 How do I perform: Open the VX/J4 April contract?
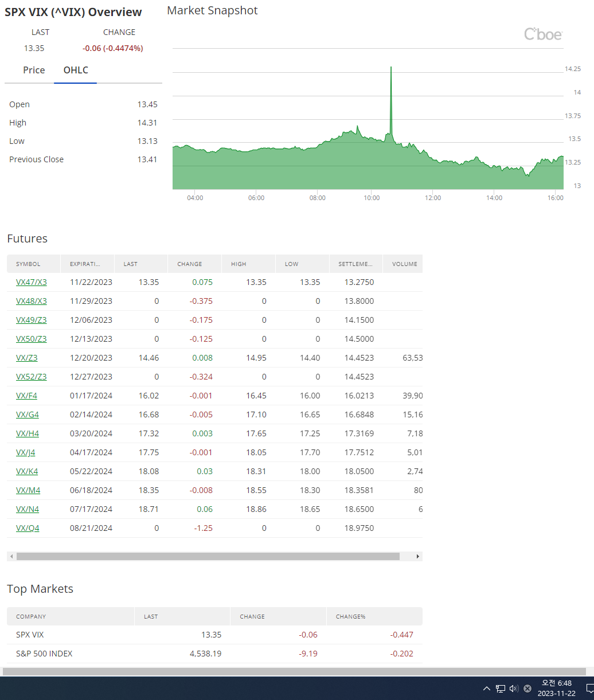point(26,452)
